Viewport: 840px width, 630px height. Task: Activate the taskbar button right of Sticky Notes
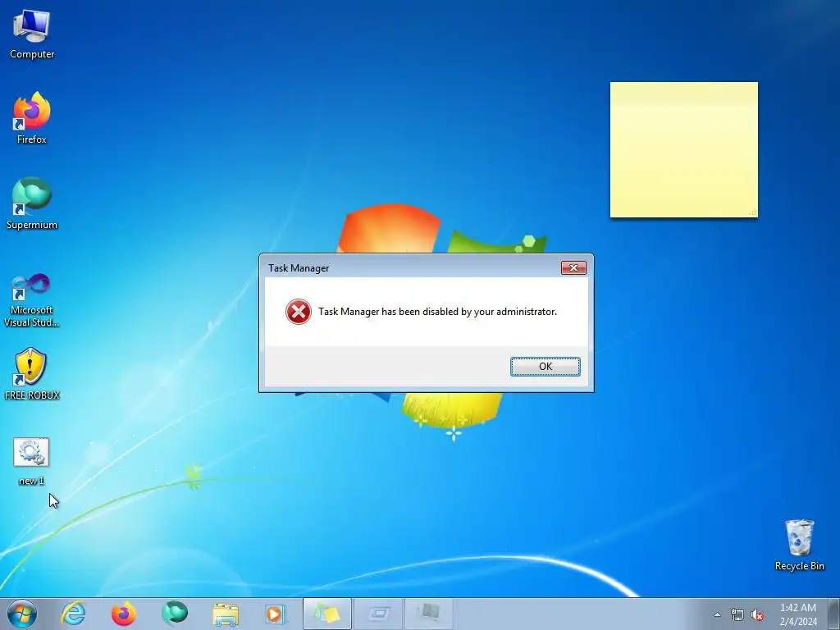pos(377,614)
